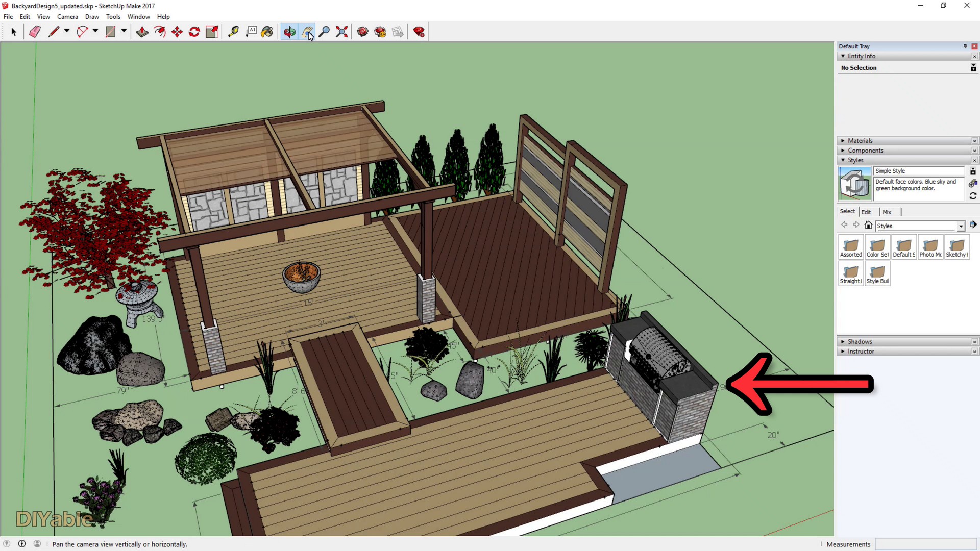Open the Help menu
The height and width of the screenshot is (551, 980).
click(x=163, y=17)
